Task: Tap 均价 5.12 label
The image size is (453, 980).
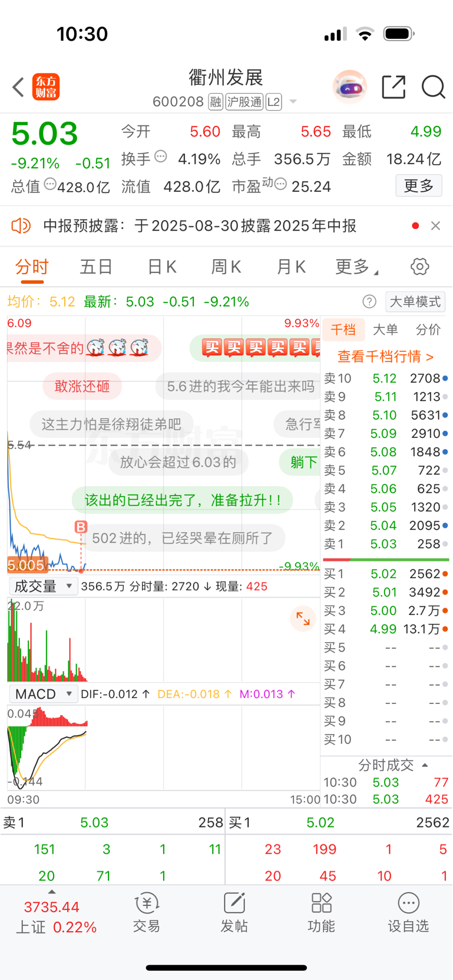Action: click(x=41, y=302)
